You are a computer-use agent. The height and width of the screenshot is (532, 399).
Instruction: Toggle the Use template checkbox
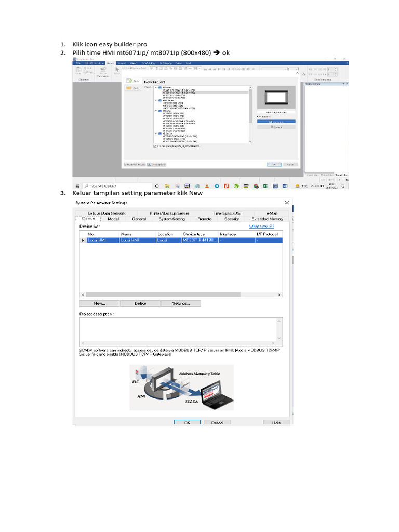[155, 146]
